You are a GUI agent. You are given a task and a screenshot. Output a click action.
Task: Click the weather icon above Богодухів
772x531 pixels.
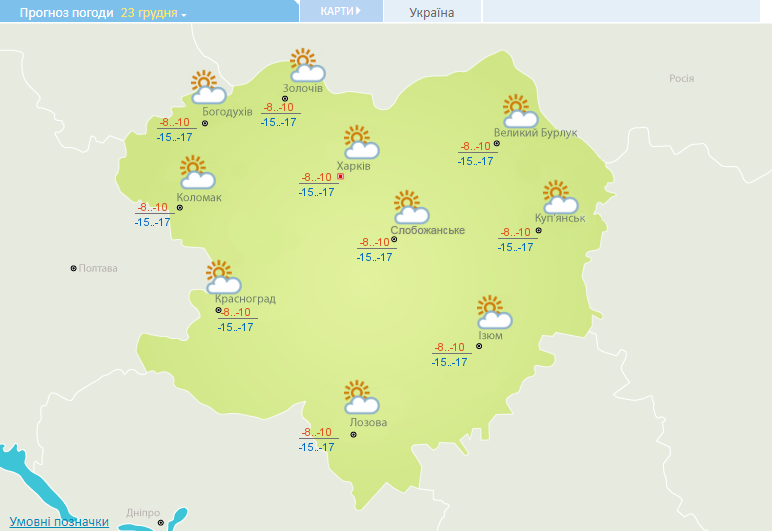(205, 87)
